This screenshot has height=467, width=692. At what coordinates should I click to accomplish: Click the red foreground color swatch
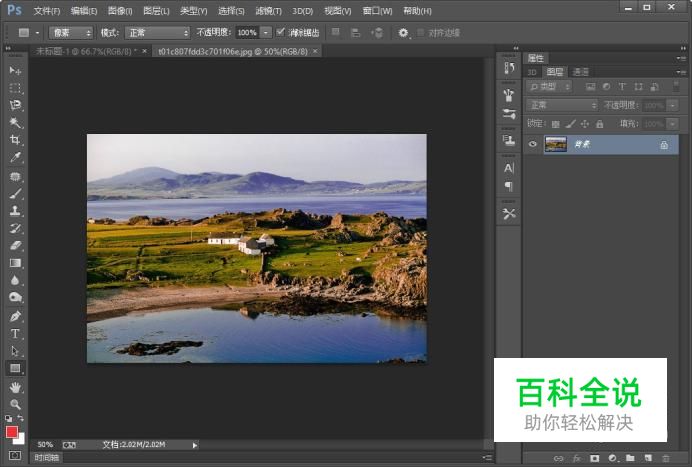tap(12, 432)
